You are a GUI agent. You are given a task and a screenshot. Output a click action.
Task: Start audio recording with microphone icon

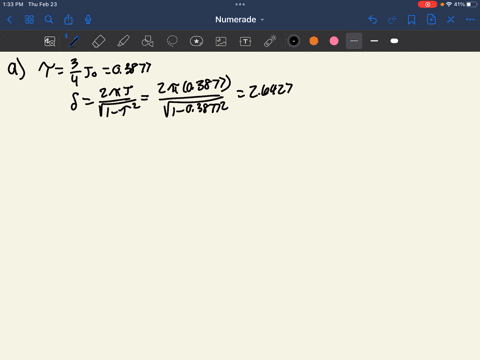click(x=88, y=20)
